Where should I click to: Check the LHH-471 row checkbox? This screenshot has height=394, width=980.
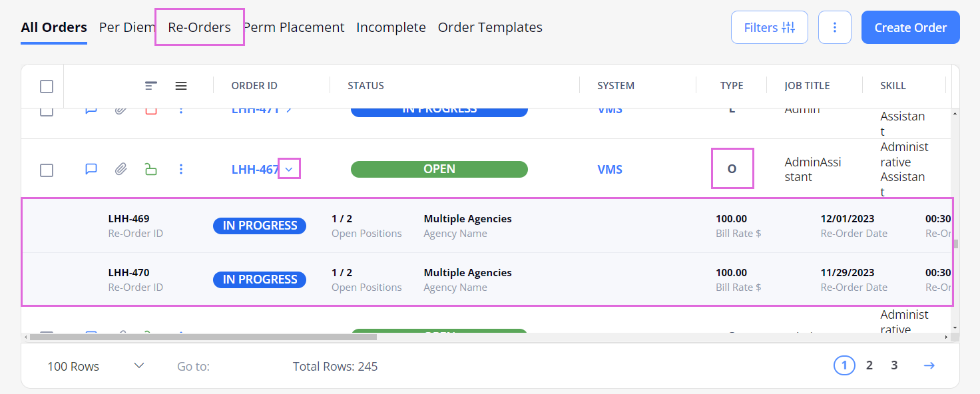click(x=47, y=111)
